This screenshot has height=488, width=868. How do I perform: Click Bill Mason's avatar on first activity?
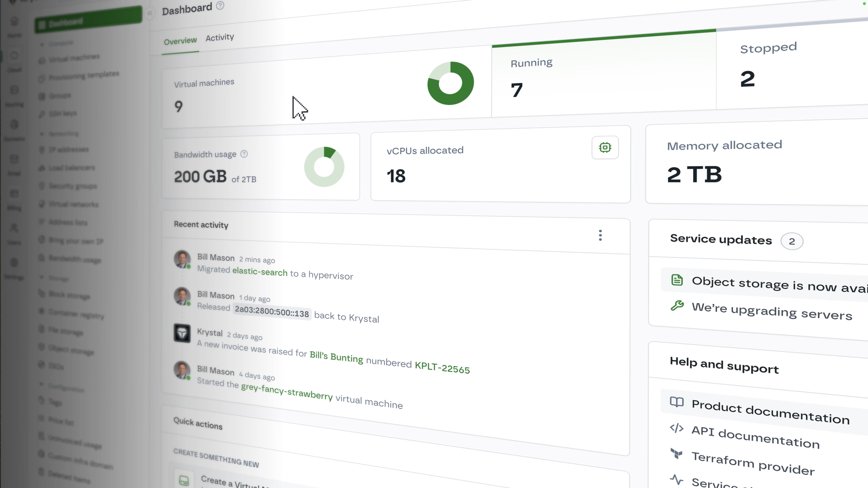click(182, 259)
